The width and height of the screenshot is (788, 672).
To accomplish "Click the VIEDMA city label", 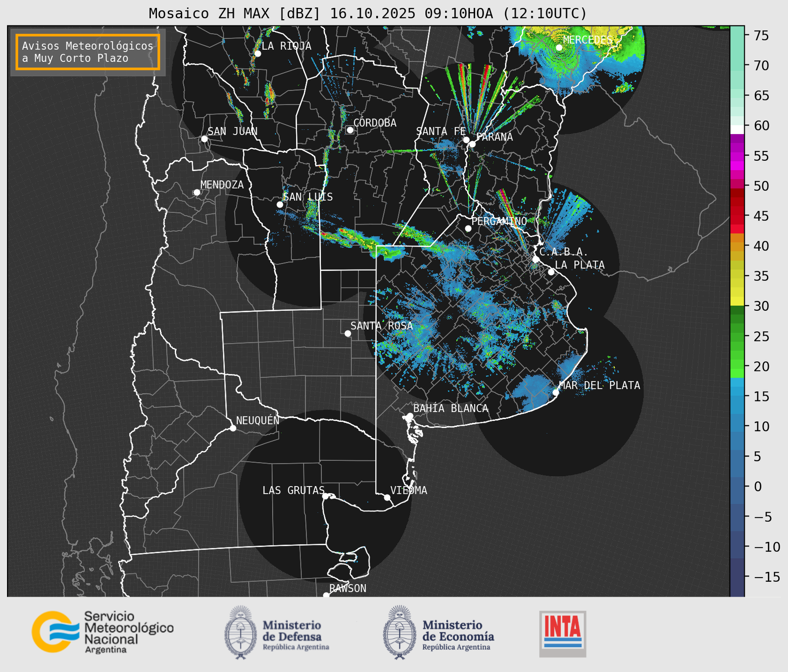I will coord(409,490).
